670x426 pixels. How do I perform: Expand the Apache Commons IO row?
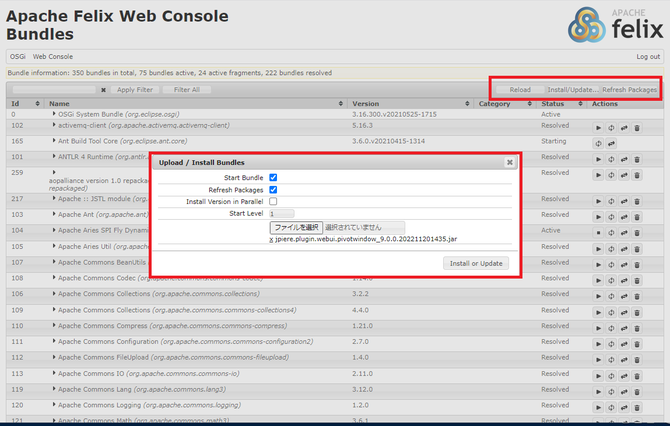click(x=54, y=373)
